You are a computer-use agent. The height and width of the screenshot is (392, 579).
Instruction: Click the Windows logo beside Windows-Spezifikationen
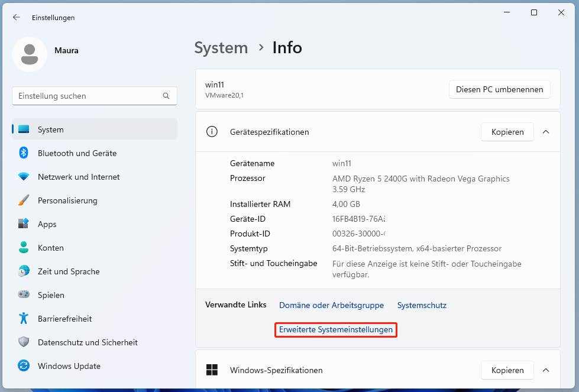coord(212,370)
